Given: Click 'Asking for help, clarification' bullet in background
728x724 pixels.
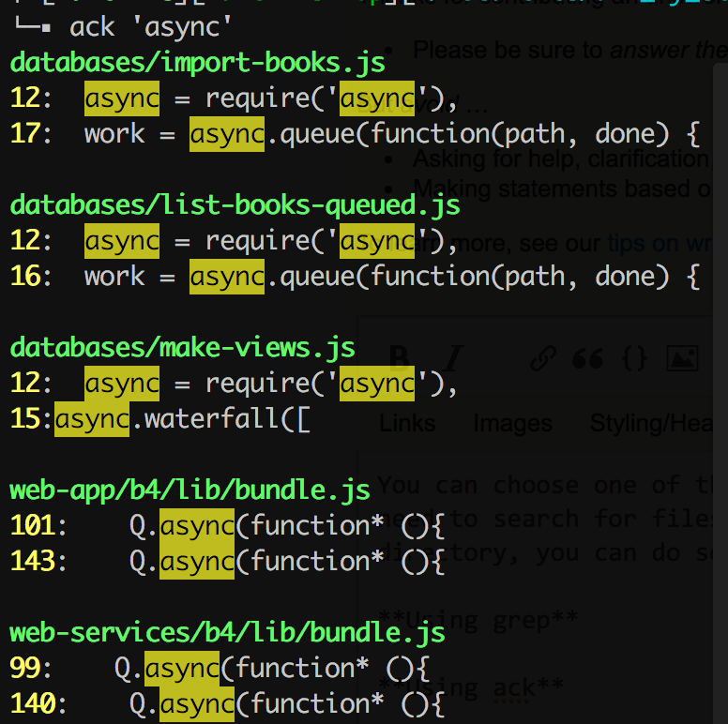Looking at the screenshot, I should point(563,159).
